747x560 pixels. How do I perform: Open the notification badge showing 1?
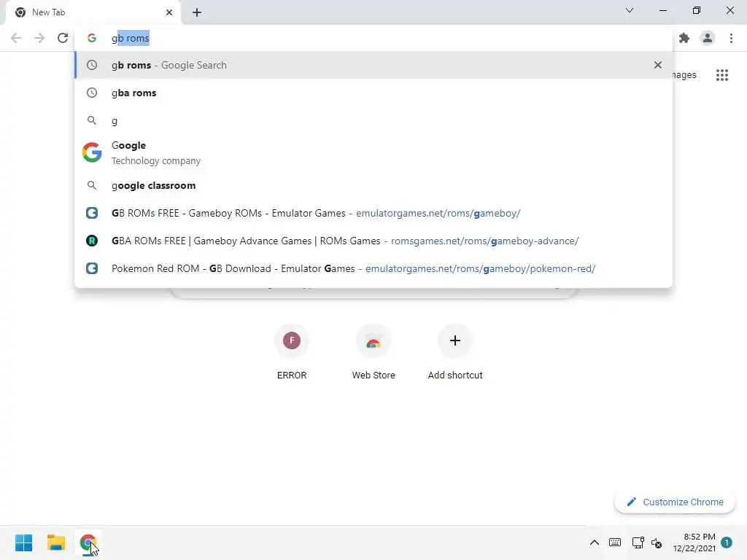[x=727, y=542]
